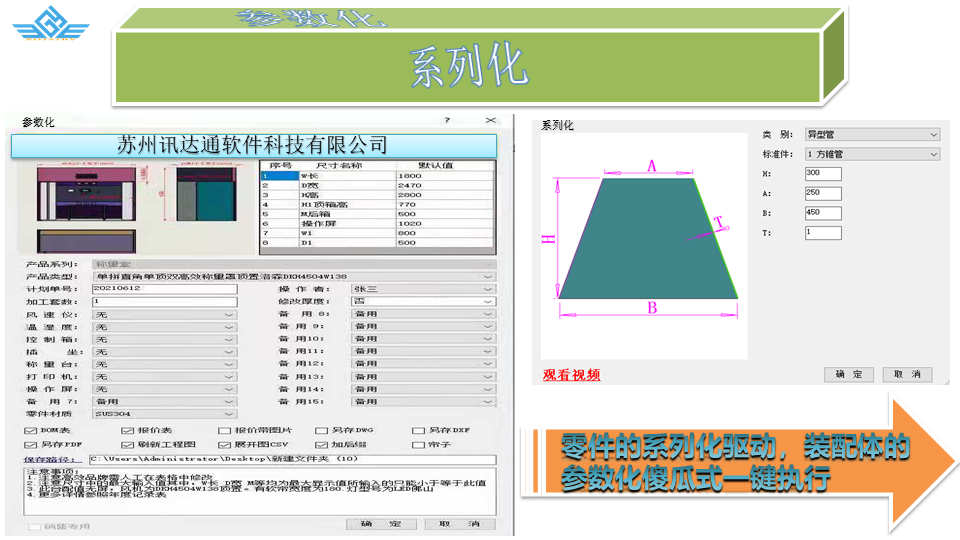Open the 观看视频 red link
Screen dimensions: 960x540
tap(571, 375)
